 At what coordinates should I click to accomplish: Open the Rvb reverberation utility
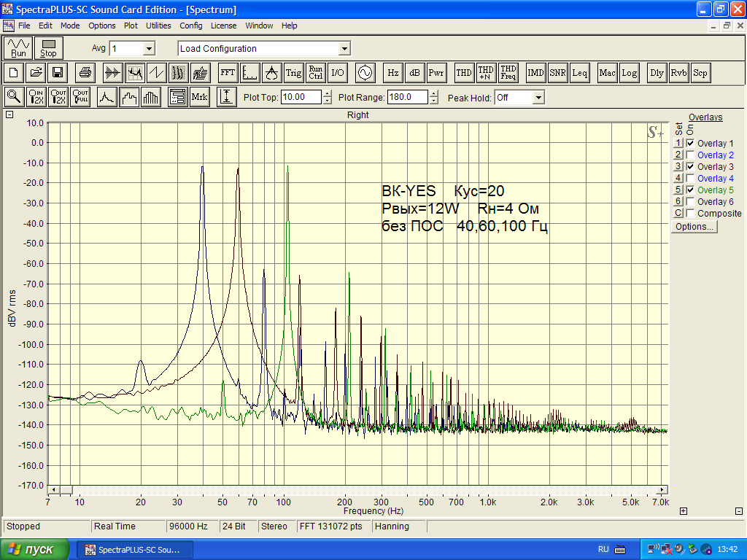[678, 73]
